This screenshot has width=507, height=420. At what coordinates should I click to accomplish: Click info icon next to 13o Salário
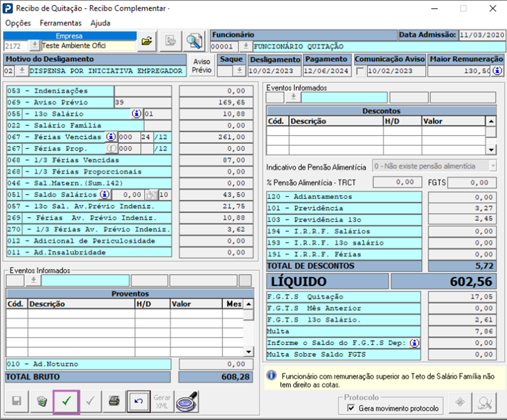(x=136, y=114)
